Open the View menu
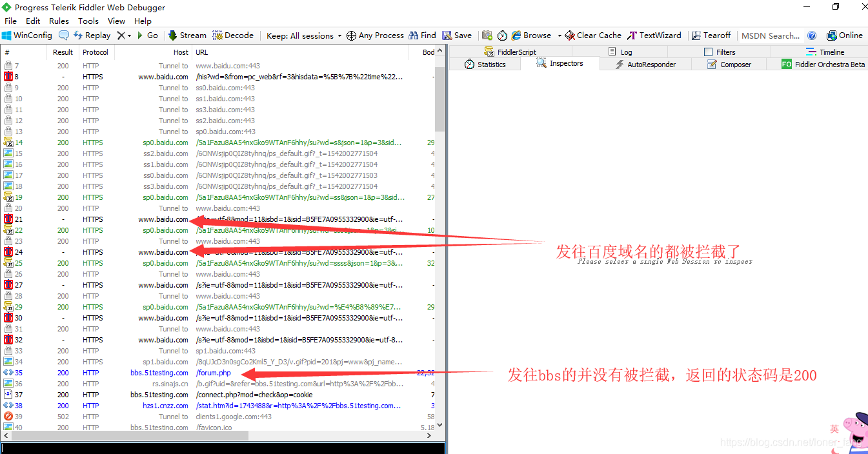The image size is (868, 454). click(116, 21)
